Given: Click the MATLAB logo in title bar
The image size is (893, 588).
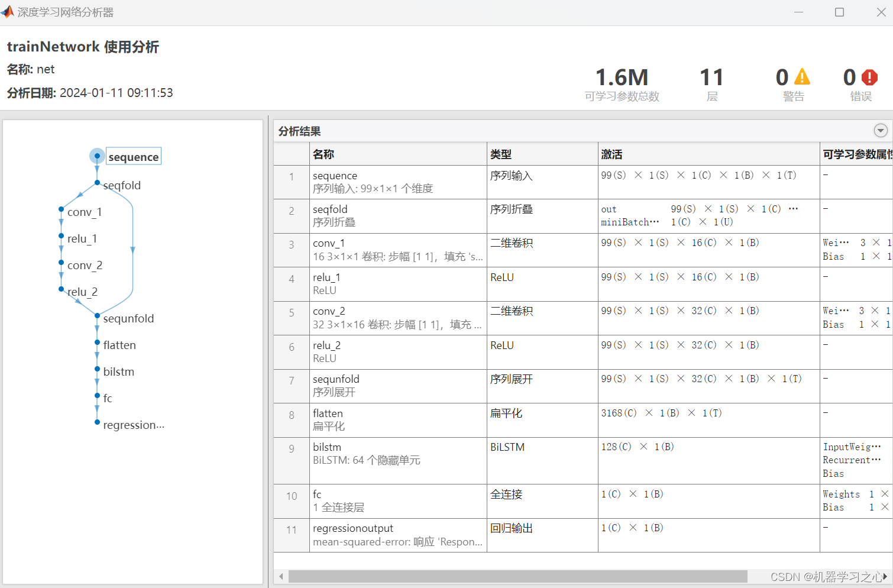Looking at the screenshot, I should point(7,12).
